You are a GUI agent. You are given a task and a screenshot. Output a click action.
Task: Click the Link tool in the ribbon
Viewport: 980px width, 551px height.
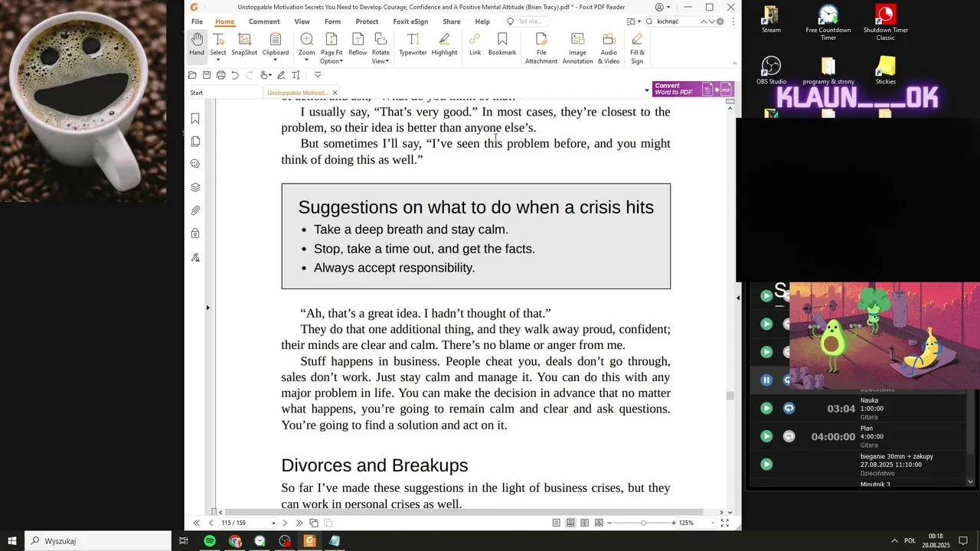[x=475, y=44]
